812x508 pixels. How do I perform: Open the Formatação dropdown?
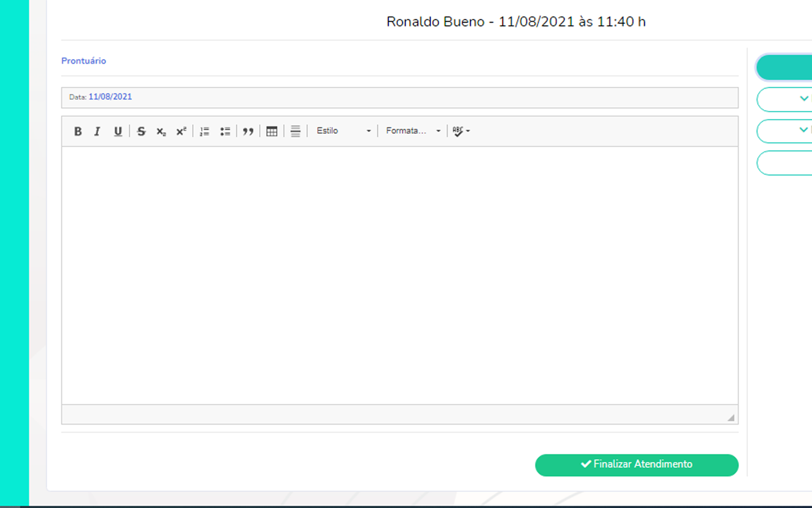pos(412,131)
